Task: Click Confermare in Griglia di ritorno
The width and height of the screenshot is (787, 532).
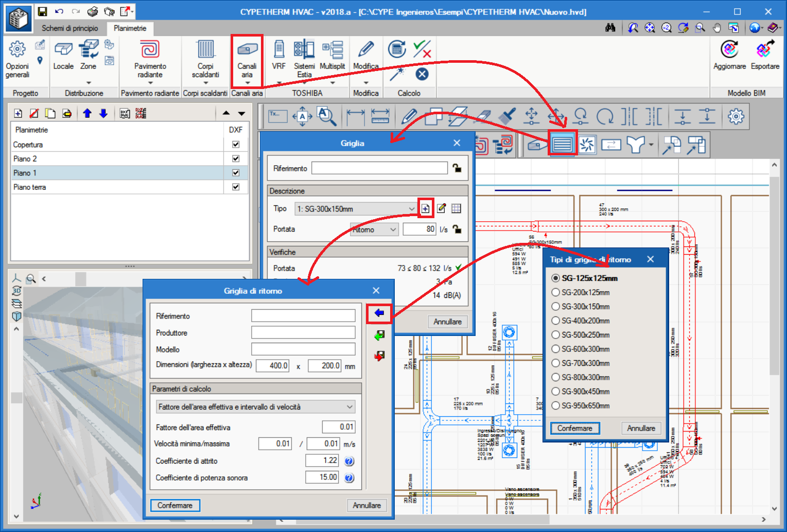Action: point(175,505)
